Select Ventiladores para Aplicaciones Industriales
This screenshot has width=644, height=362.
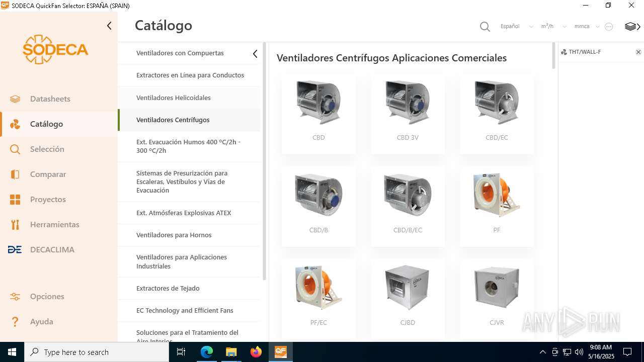(x=189, y=262)
